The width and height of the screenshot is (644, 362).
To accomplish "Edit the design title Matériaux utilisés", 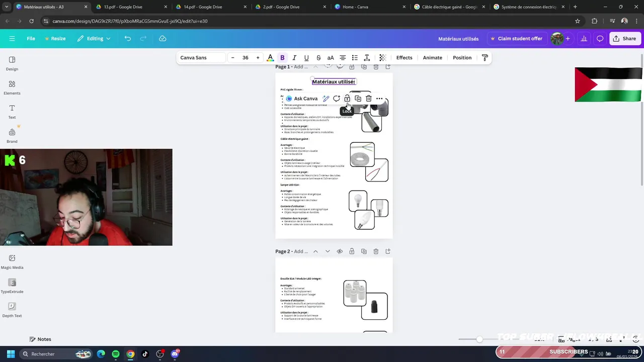I will coord(458,39).
